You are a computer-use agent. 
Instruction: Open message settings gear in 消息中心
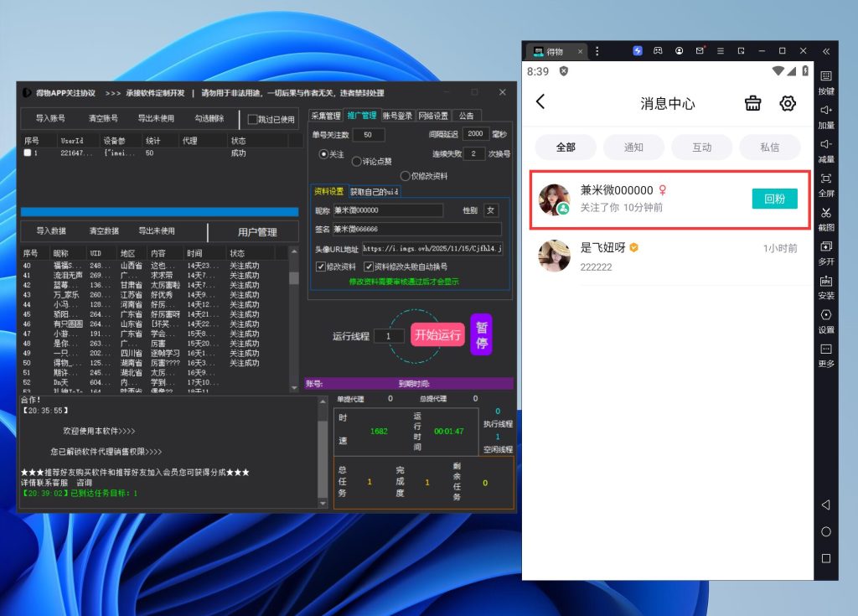click(x=788, y=103)
